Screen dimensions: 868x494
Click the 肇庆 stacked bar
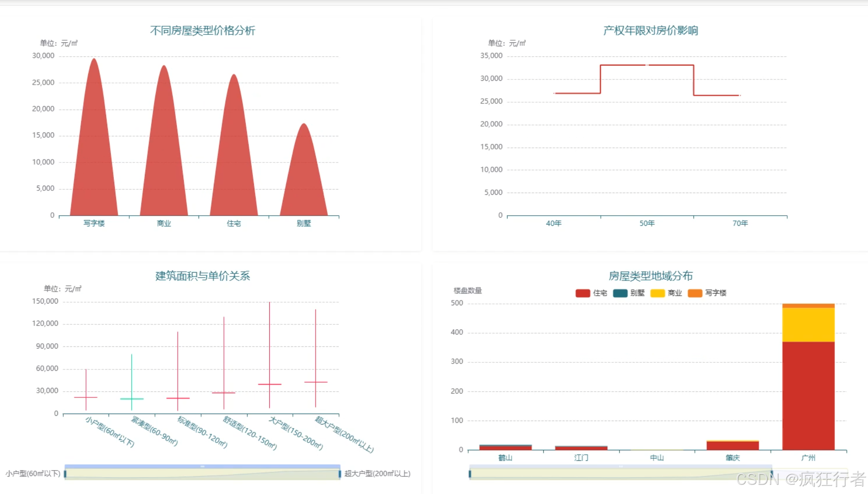coord(733,445)
